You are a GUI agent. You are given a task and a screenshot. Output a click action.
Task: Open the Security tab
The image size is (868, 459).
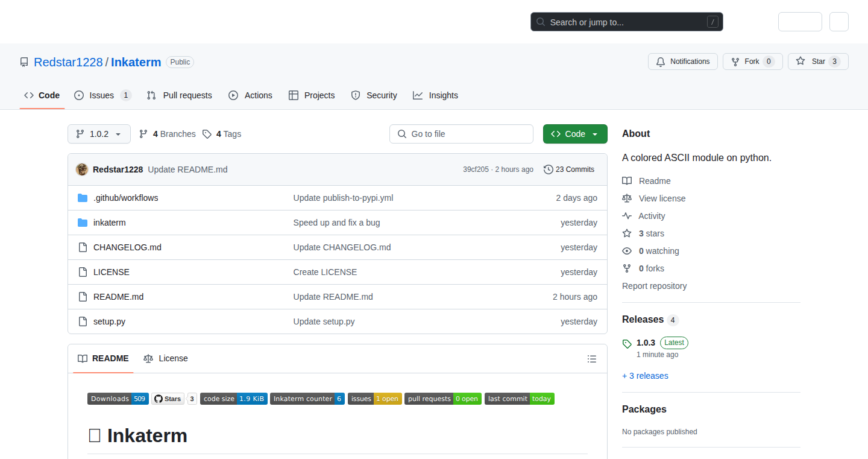click(374, 95)
